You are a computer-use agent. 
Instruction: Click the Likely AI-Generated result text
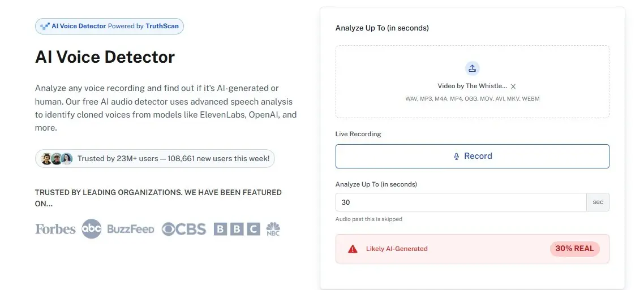(397, 249)
